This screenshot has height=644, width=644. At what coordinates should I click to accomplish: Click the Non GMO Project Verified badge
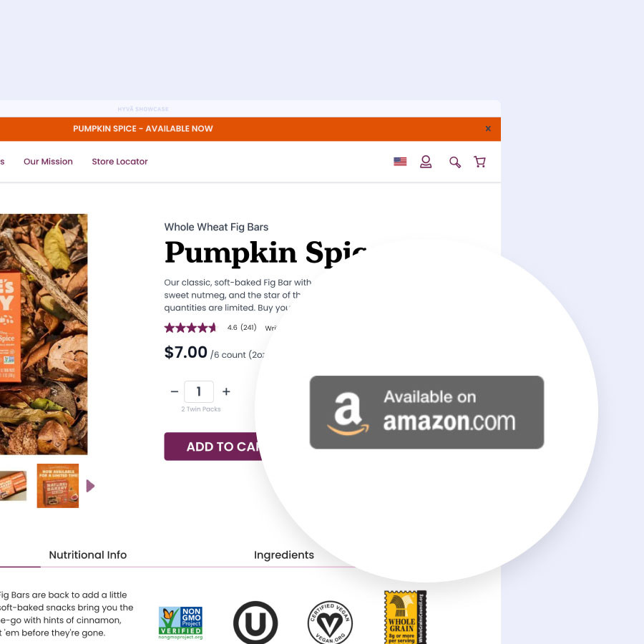point(181,623)
